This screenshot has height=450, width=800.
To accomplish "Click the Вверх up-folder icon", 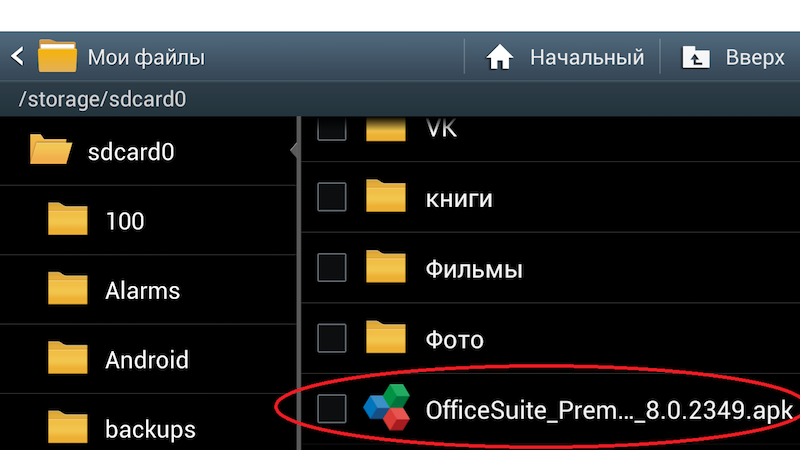I will pos(696,57).
